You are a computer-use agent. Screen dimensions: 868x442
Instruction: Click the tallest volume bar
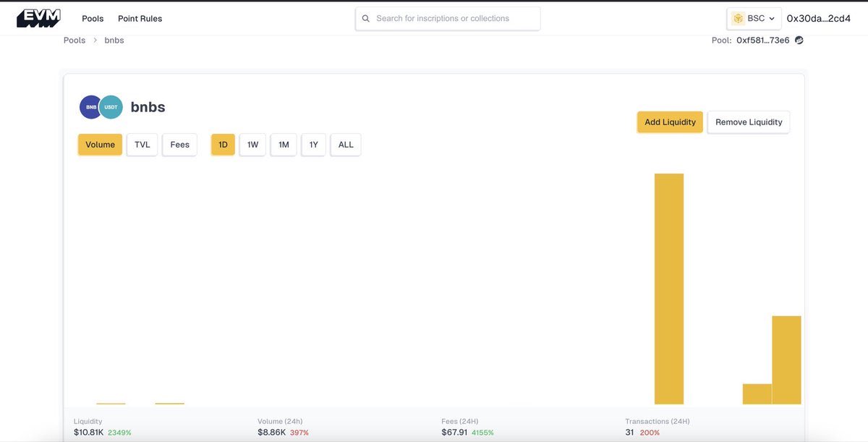(x=669, y=289)
